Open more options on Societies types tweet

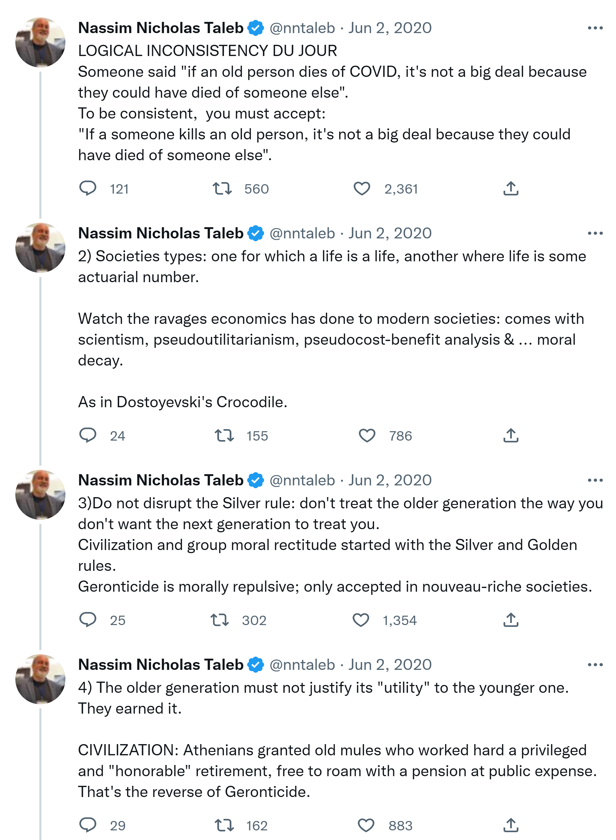tap(595, 233)
